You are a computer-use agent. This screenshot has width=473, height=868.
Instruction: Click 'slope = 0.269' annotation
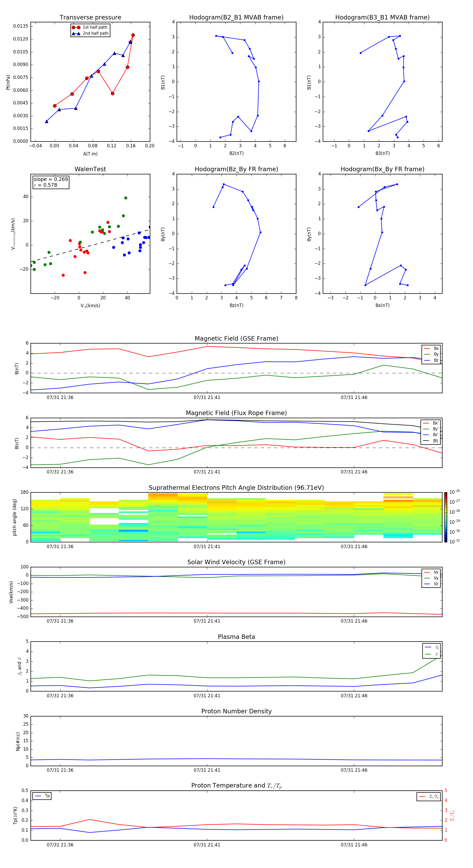pyautogui.click(x=50, y=179)
